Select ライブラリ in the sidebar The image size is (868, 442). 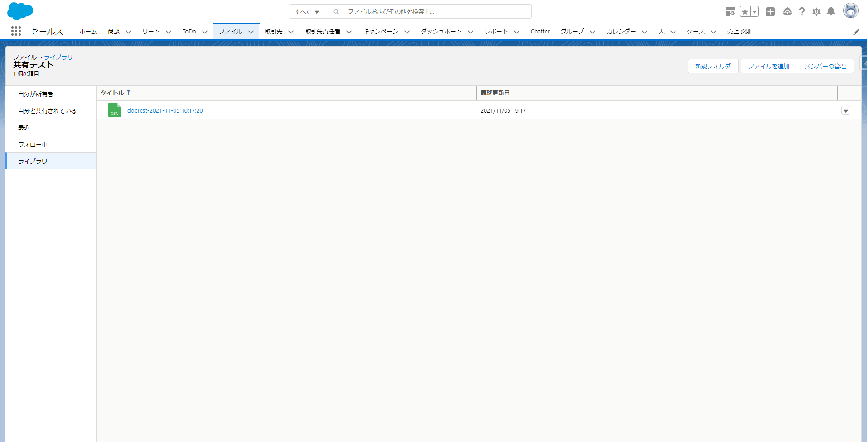pos(32,161)
